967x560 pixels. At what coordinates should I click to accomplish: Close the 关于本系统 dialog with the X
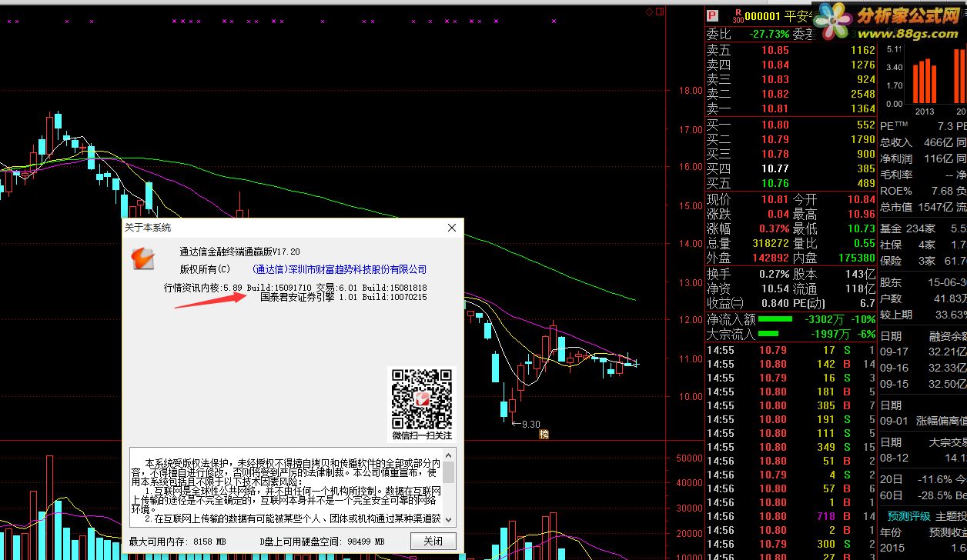(x=452, y=228)
